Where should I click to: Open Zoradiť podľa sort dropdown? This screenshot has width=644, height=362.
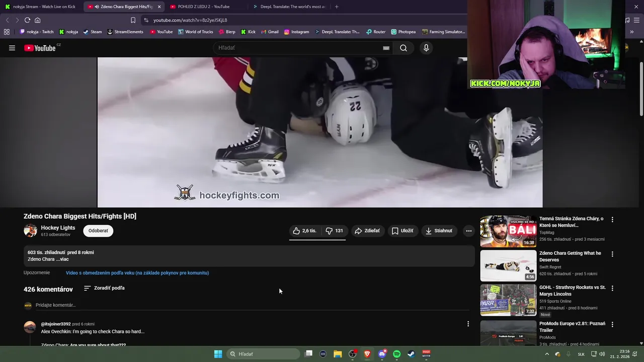click(104, 288)
